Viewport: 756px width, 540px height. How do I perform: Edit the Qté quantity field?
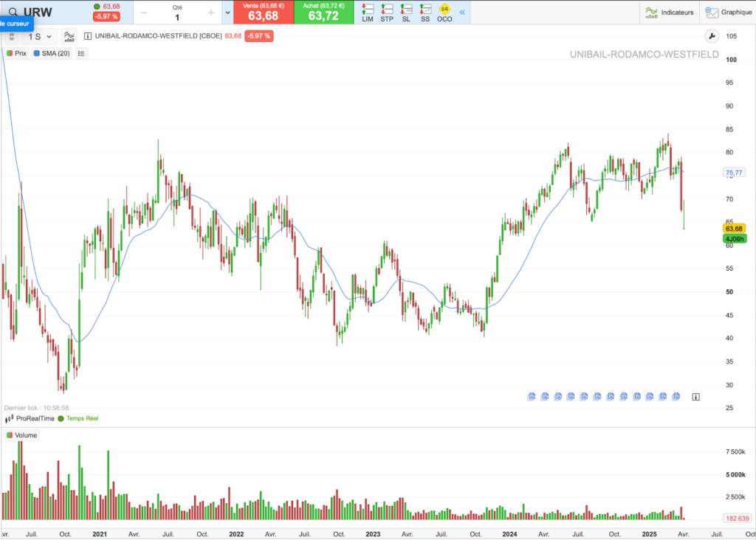(x=177, y=18)
